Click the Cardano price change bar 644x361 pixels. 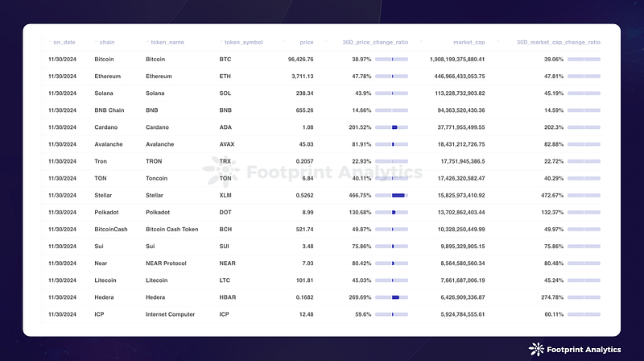point(391,127)
